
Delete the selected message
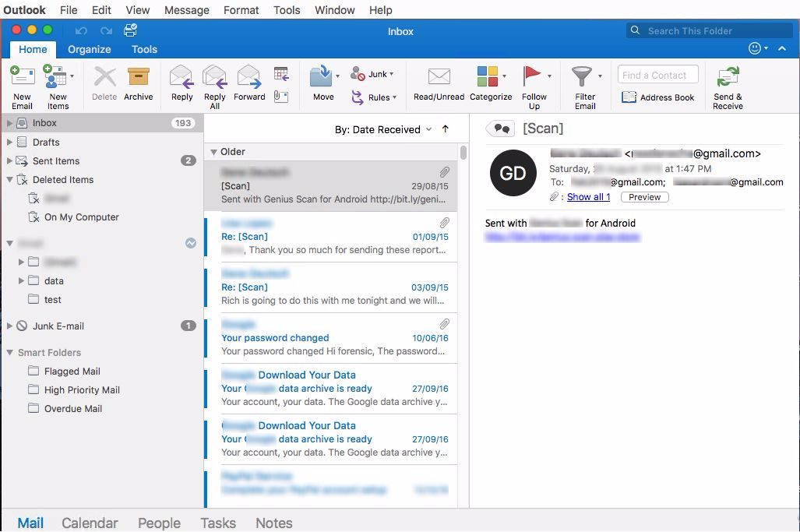104,84
